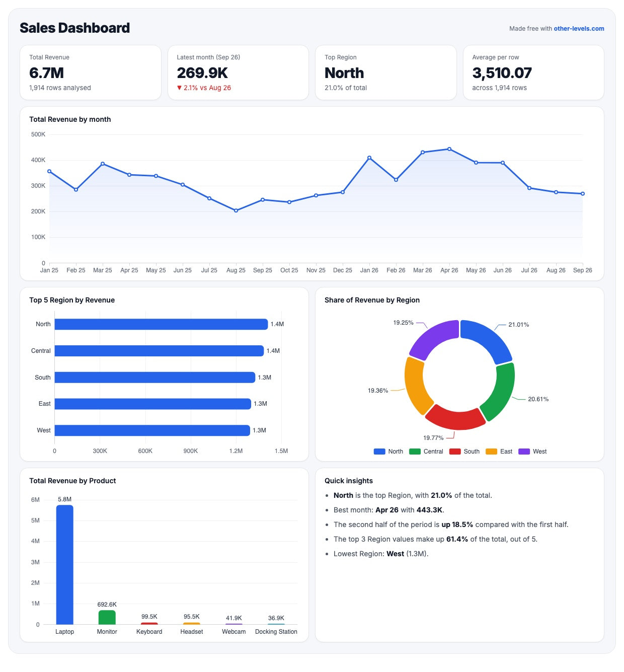
Task: Click the Keyboard bar in product chart
Action: tap(149, 624)
